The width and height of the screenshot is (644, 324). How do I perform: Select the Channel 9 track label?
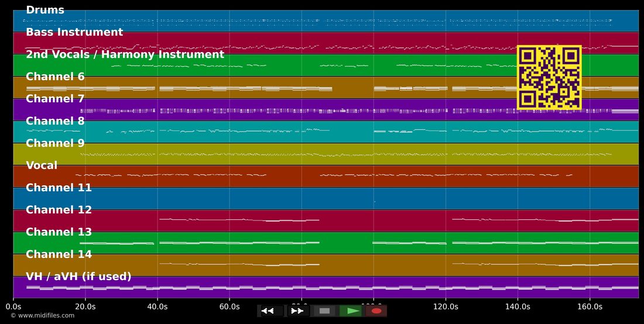[x=55, y=143]
